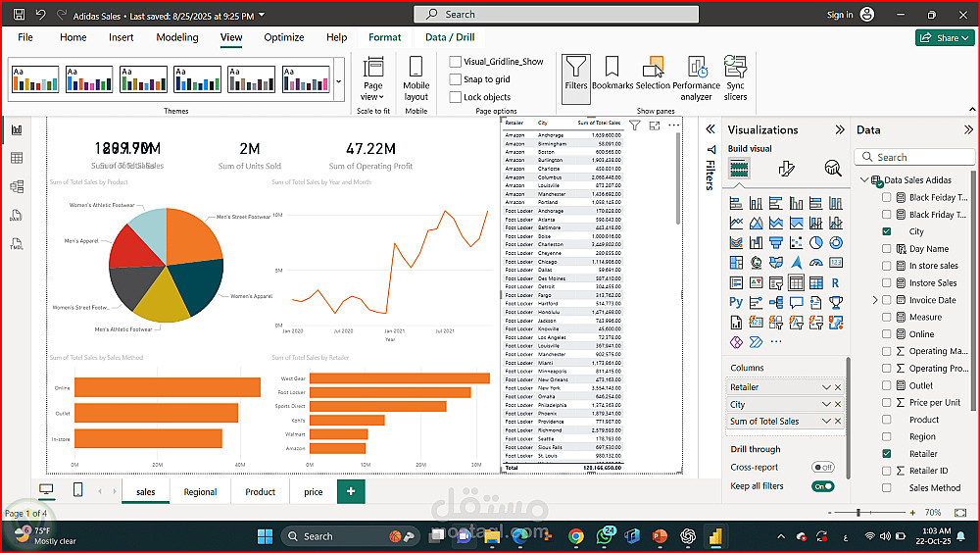
Task: Click the Share button
Action: tap(945, 38)
